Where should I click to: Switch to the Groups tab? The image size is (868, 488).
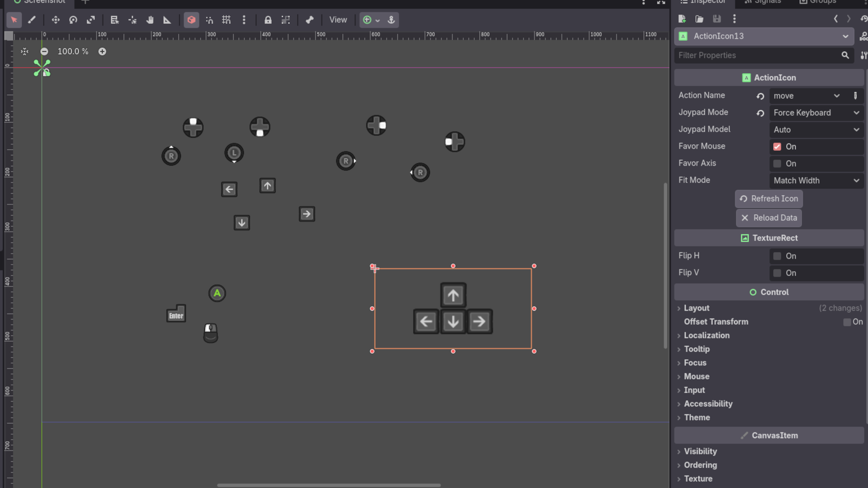tap(817, 2)
